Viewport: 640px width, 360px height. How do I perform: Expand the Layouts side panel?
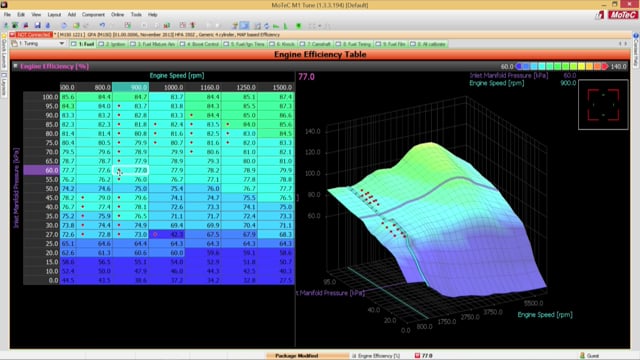[x=4, y=85]
